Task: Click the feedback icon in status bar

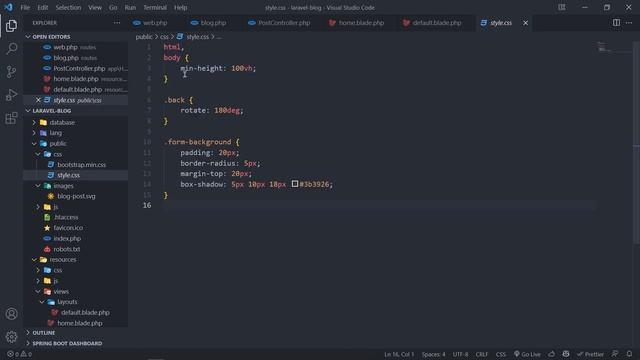Action: click(615, 354)
